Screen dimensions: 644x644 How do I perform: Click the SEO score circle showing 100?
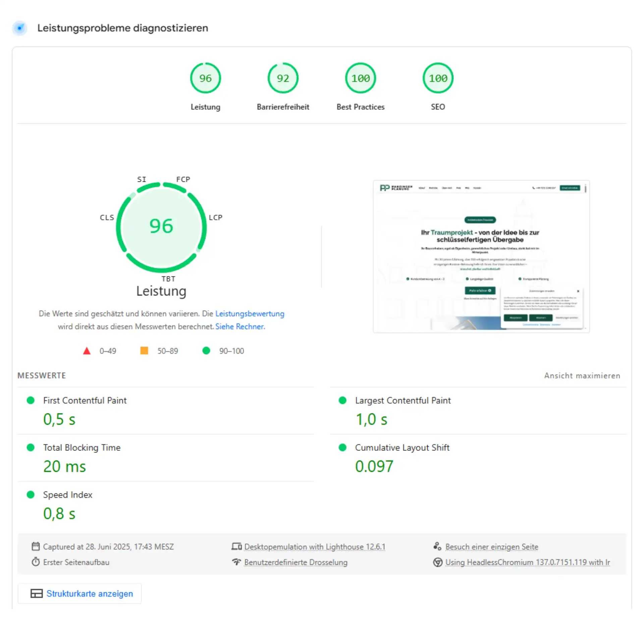[437, 78]
